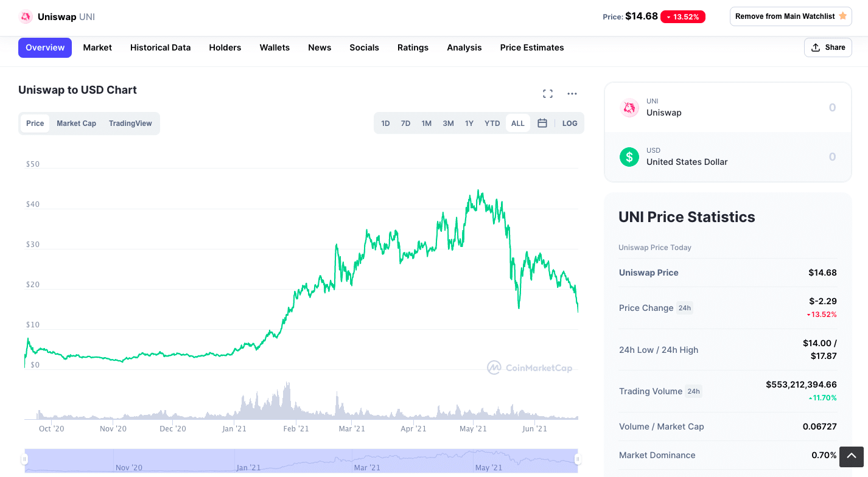
Task: Open the Historical Data tab
Action: pyautogui.click(x=161, y=47)
